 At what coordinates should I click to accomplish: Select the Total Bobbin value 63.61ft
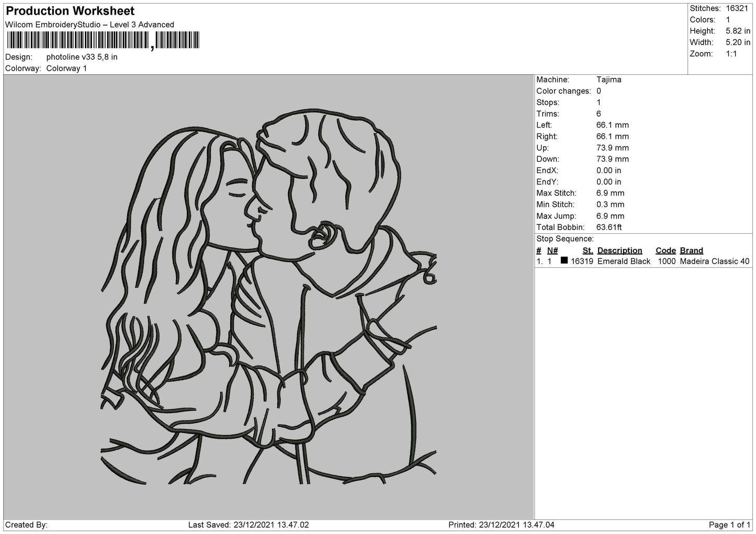[609, 228]
